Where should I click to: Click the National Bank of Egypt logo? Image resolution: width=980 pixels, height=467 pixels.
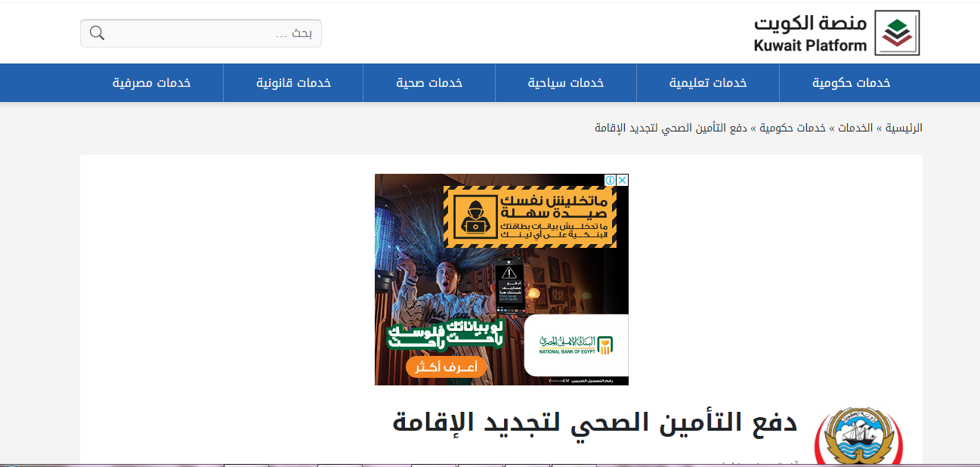(x=576, y=346)
